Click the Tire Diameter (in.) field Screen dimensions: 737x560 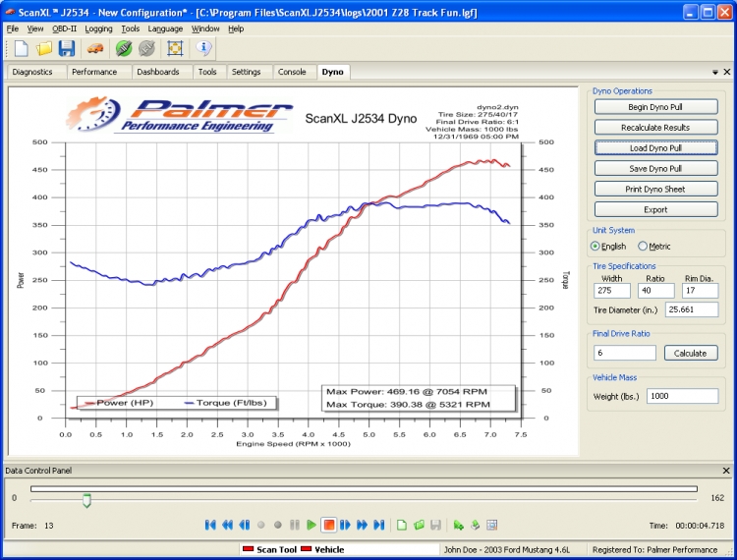692,309
